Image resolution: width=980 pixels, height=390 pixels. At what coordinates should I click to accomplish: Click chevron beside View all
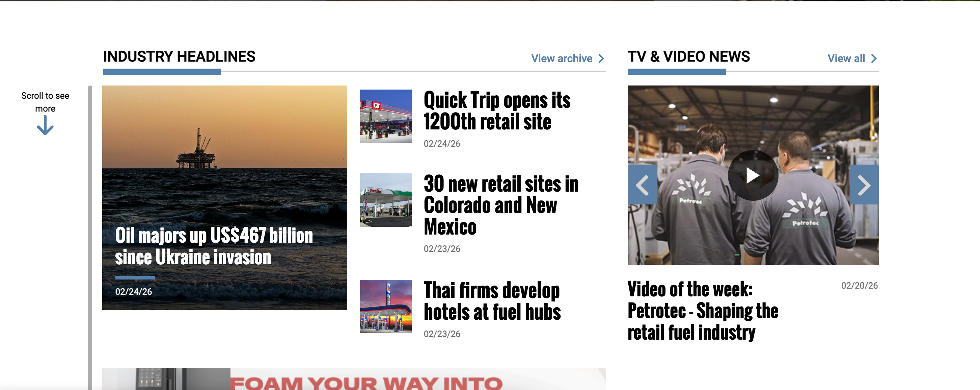click(874, 59)
